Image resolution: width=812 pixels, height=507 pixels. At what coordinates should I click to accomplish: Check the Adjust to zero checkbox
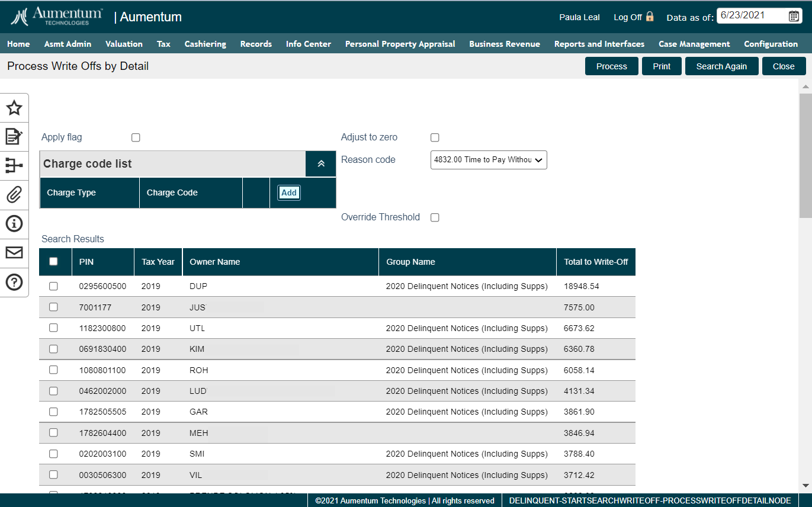435,137
